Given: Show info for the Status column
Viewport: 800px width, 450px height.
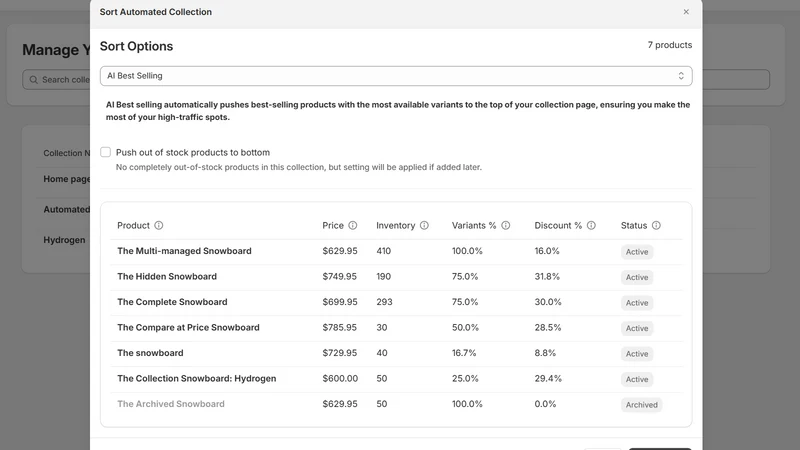Looking at the screenshot, I should coord(656,226).
